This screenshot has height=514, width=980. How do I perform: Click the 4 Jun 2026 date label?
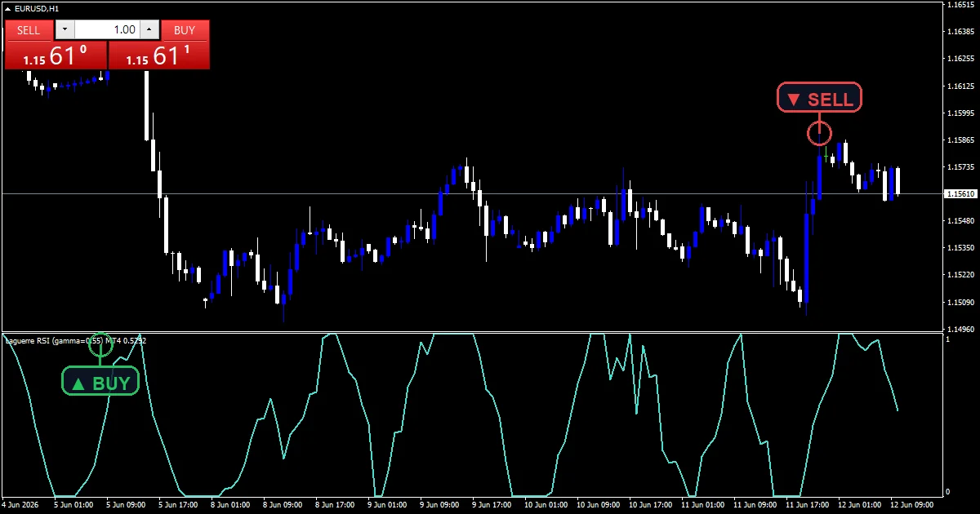(20, 504)
